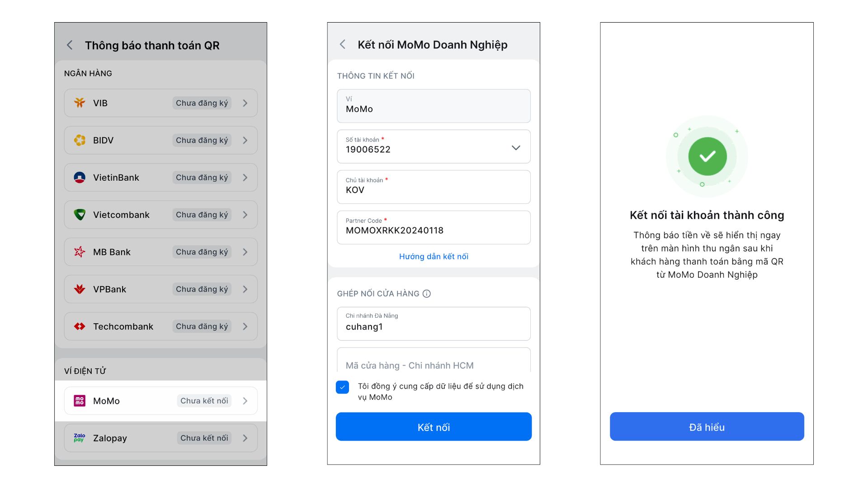
Task: Click the MoMo wallet logo icon
Action: coord(80,401)
